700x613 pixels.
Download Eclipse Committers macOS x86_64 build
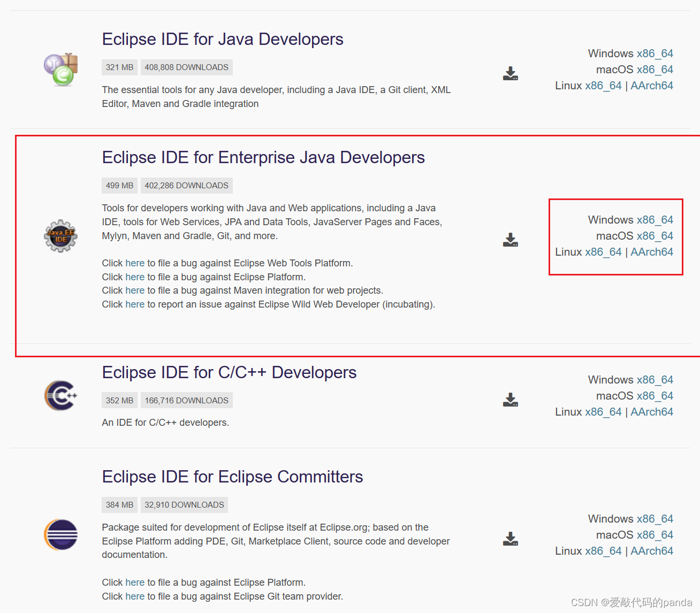tap(655, 535)
